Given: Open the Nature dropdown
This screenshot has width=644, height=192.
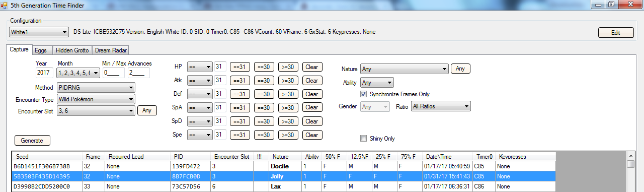Looking at the screenshot, I should (404, 69).
